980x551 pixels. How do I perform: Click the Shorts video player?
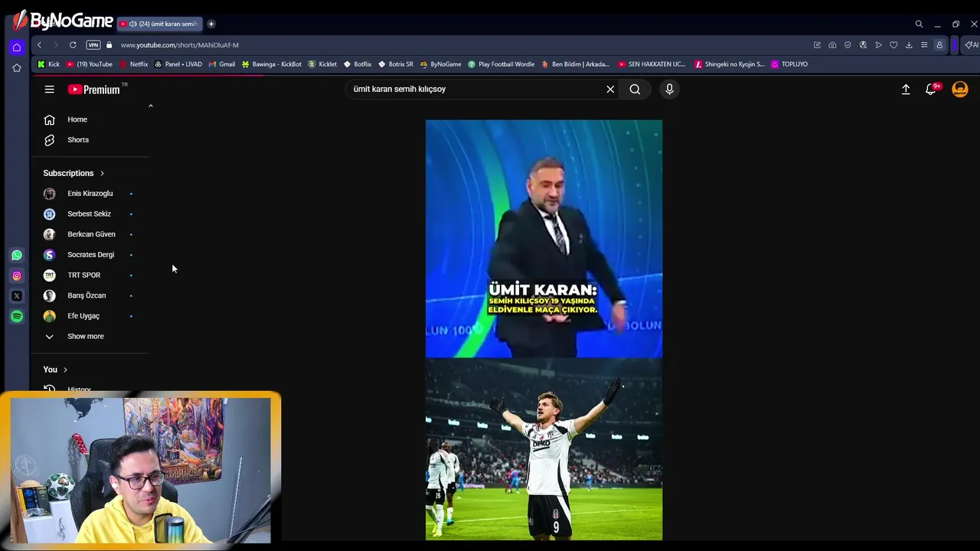coord(544,330)
